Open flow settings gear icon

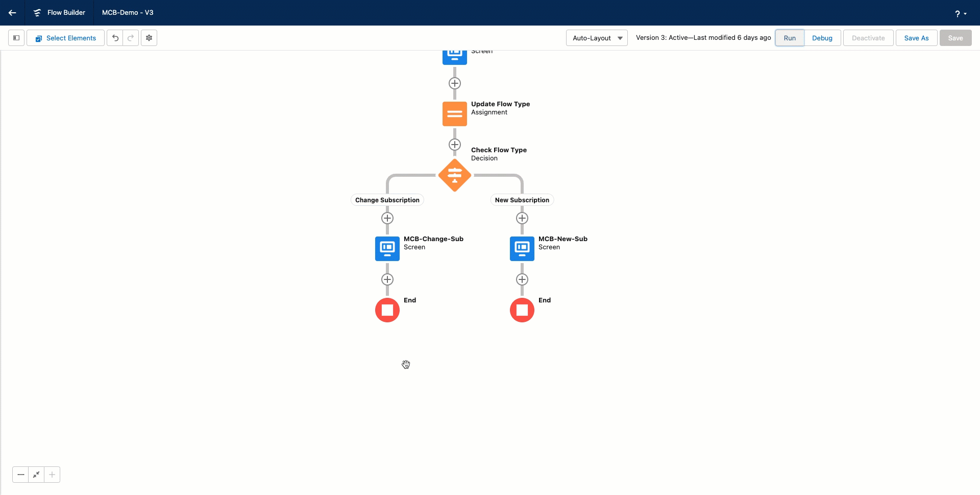(149, 38)
